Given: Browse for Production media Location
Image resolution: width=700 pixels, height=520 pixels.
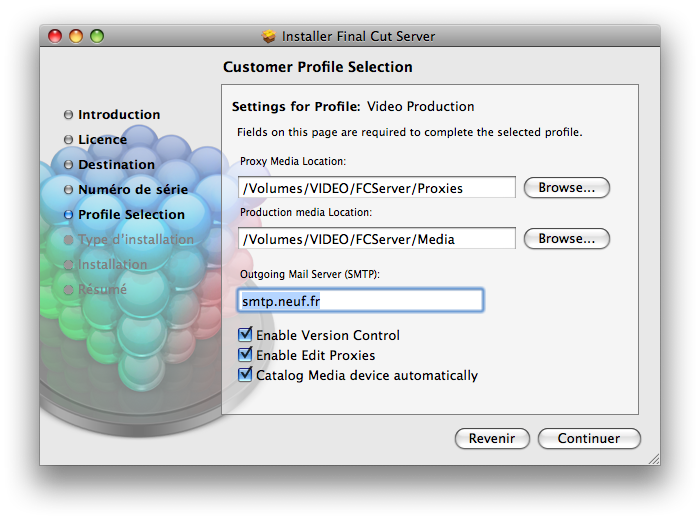Looking at the screenshot, I should pos(567,238).
